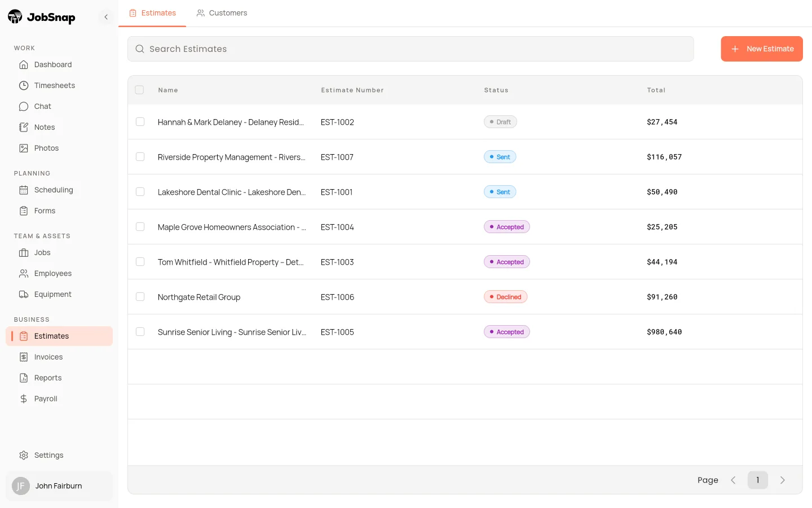Viewport: 812px width, 508px height.
Task: Click the Scheduling calendar icon
Action: (x=24, y=190)
